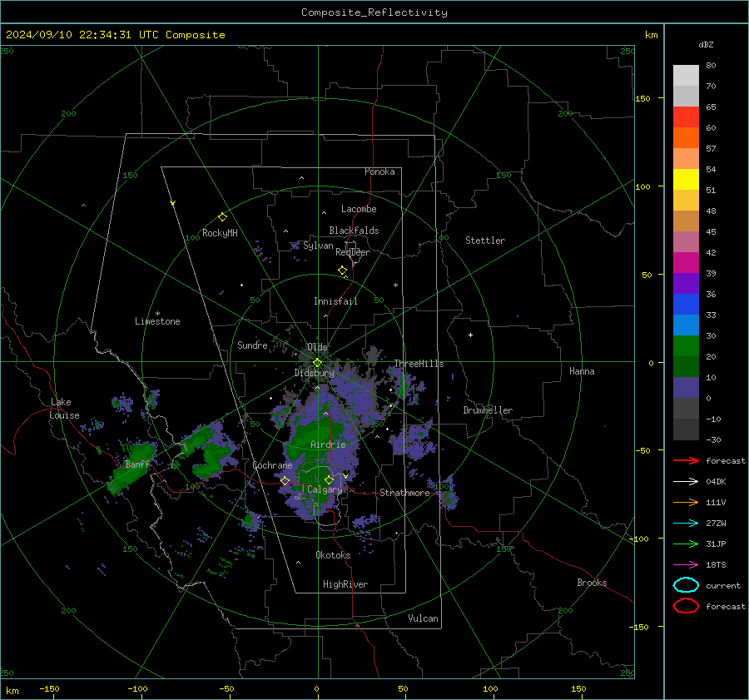749x700 pixels.
Task: Select the Ponoka label
Action: click(x=379, y=172)
